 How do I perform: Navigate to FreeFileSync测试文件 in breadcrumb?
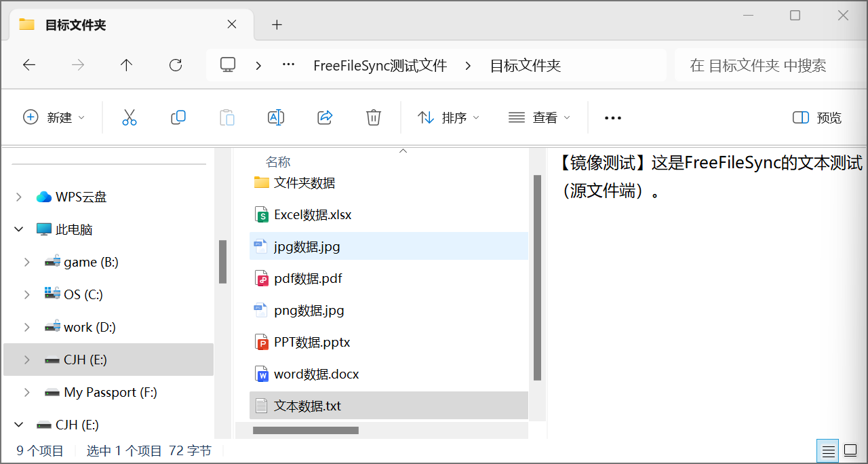(380, 66)
